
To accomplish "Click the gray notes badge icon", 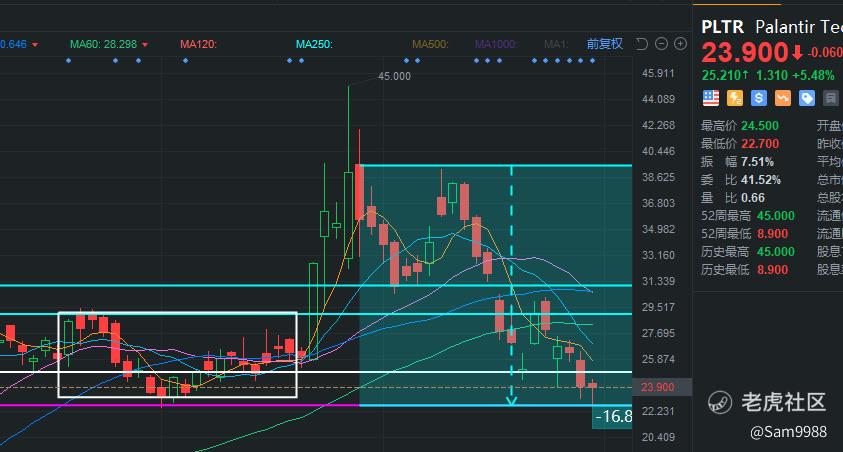I will tap(831, 98).
